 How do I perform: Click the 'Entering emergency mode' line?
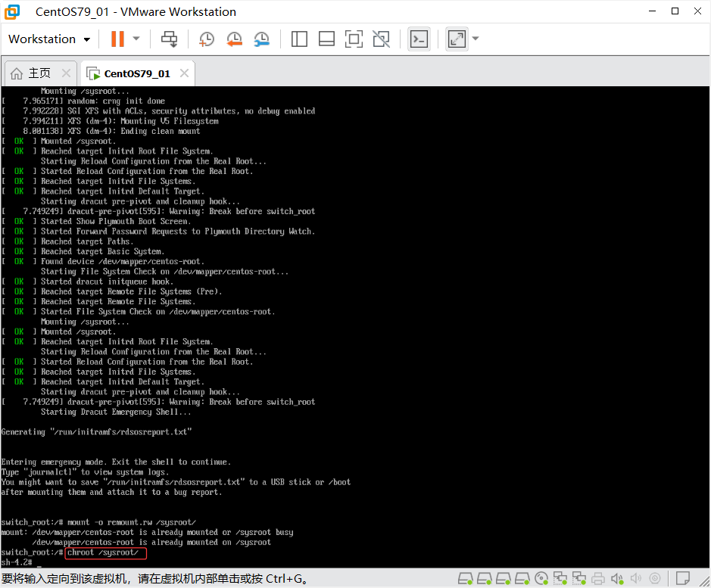pos(116,462)
